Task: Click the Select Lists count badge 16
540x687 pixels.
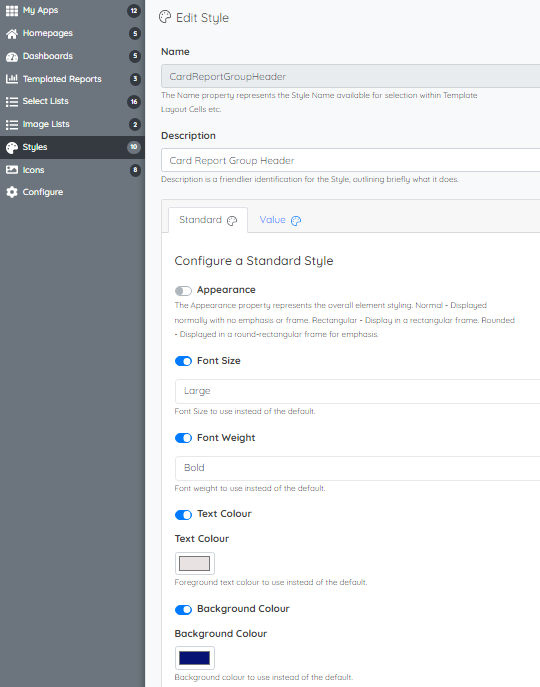Action: point(134,102)
